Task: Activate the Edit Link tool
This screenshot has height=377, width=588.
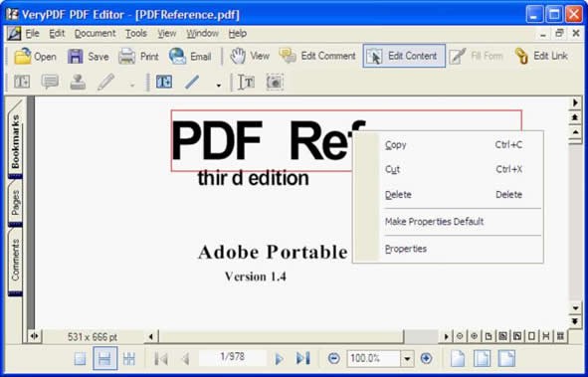Action: click(x=541, y=57)
